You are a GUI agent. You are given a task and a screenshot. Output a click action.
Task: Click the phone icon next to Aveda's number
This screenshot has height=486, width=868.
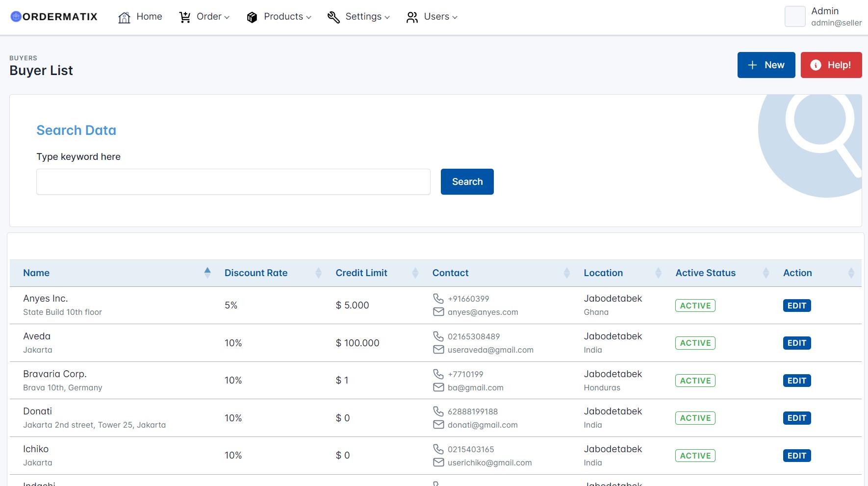tap(437, 336)
